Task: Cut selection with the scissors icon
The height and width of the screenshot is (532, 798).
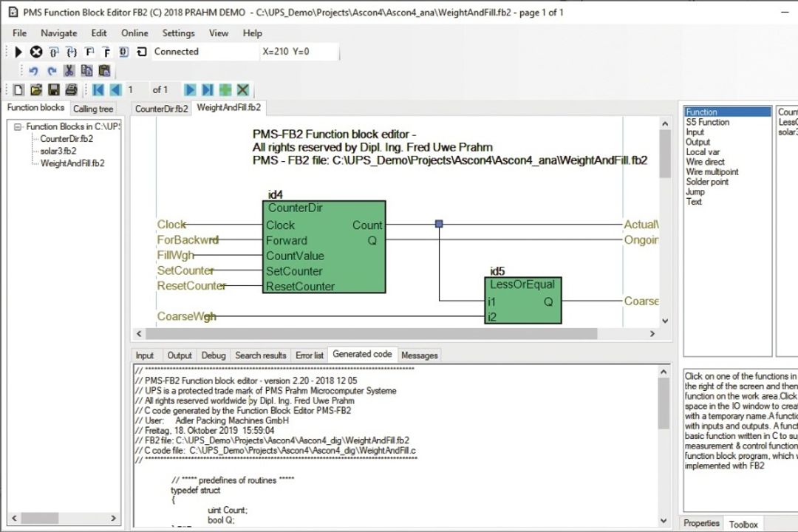Action: 69,71
